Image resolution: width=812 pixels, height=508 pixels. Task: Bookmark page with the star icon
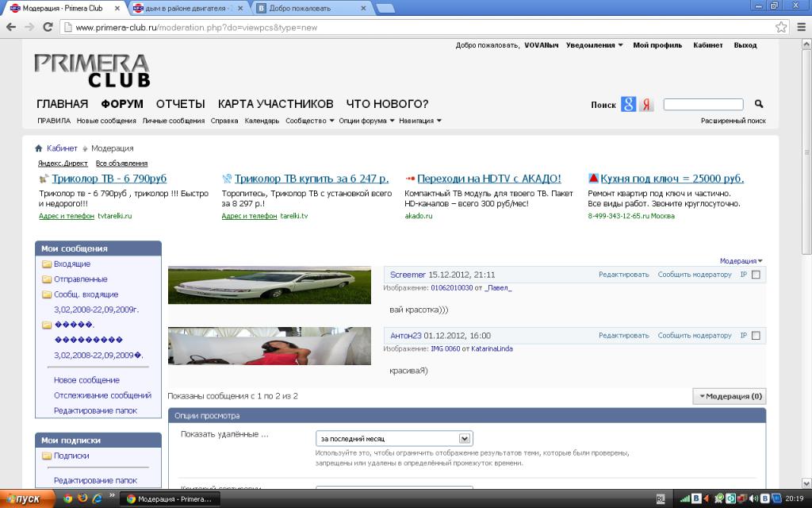(x=781, y=27)
